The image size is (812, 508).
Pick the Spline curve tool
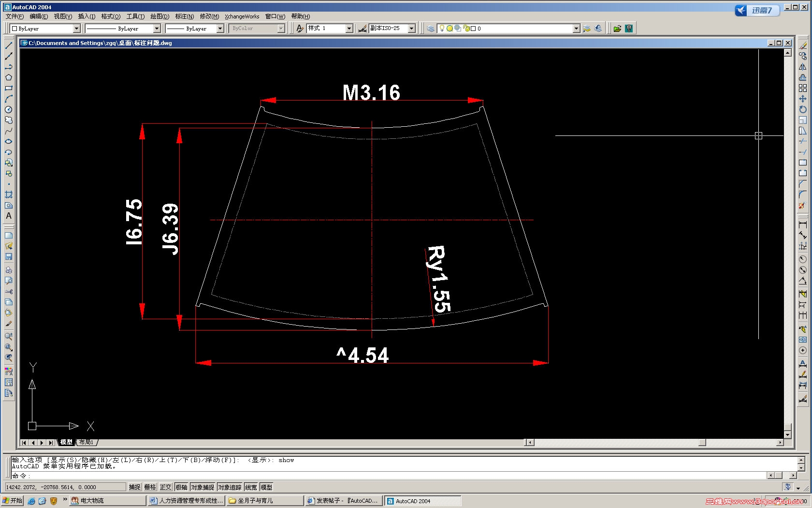[9, 131]
